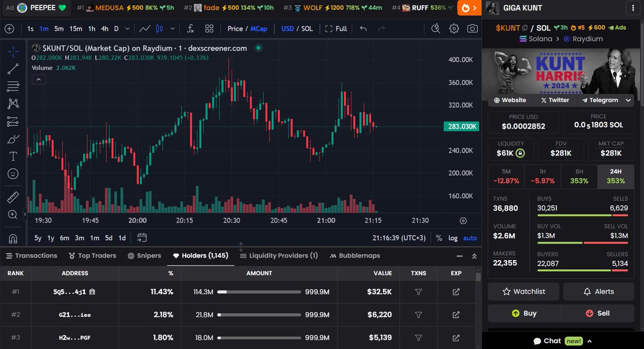Viewport: 644px width, 349px height.
Task: Select the trend line drawing tool
Action: (13, 69)
